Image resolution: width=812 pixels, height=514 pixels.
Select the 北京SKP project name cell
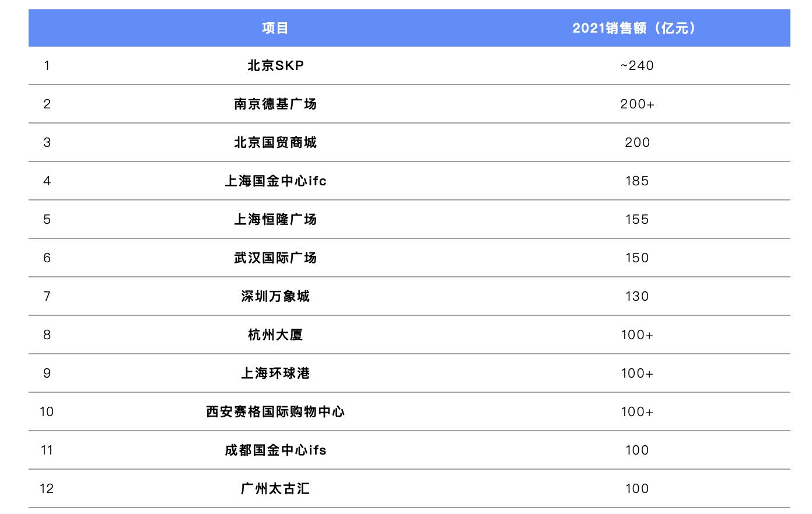[x=275, y=65]
